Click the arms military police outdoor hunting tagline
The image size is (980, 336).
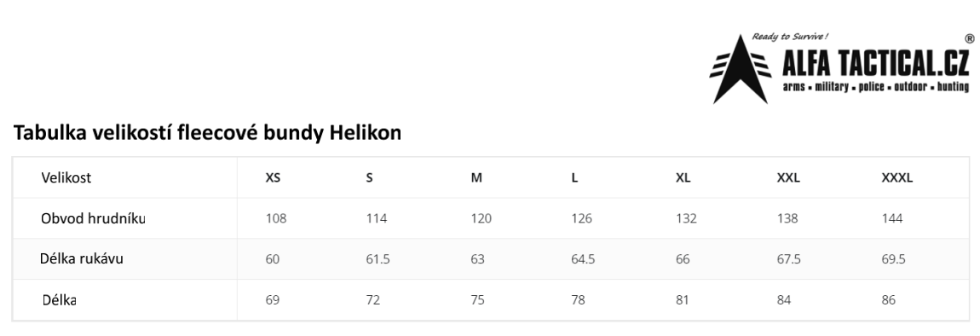[876, 87]
